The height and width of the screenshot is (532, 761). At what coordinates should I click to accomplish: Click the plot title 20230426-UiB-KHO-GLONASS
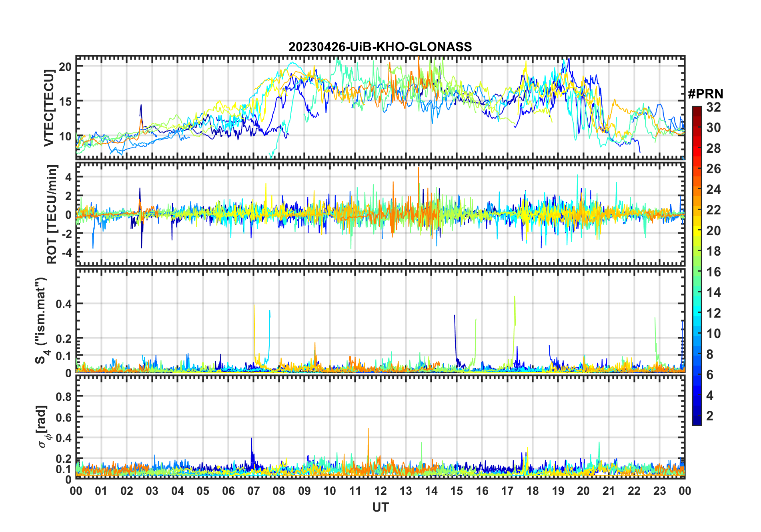pyautogui.click(x=380, y=47)
